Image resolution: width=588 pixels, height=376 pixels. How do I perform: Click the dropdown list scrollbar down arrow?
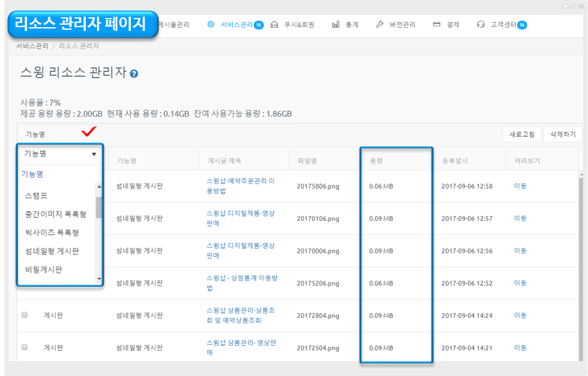pos(99,280)
